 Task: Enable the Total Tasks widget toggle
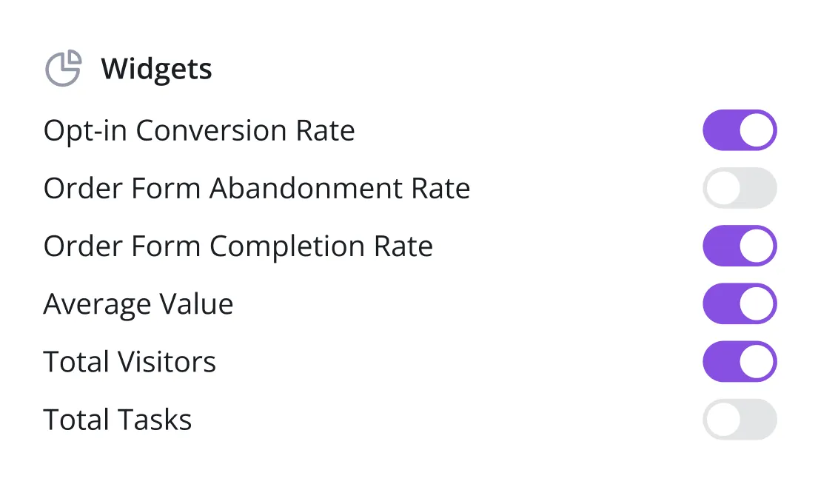(739, 419)
